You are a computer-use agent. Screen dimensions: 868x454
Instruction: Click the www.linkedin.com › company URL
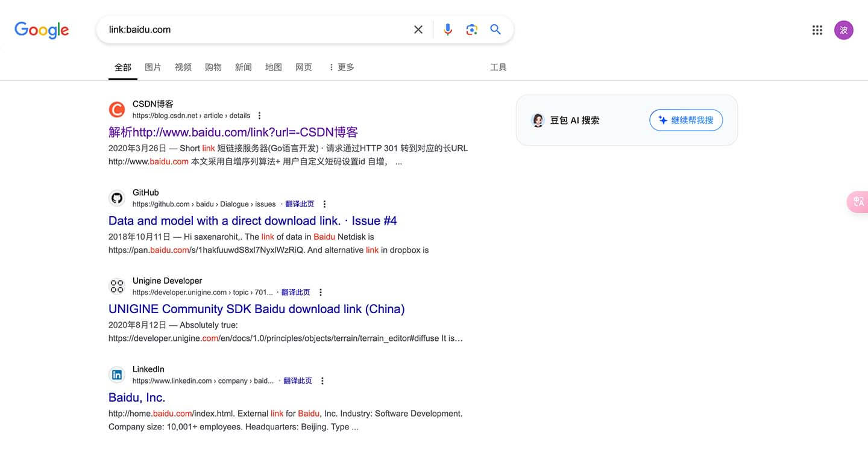click(x=203, y=381)
